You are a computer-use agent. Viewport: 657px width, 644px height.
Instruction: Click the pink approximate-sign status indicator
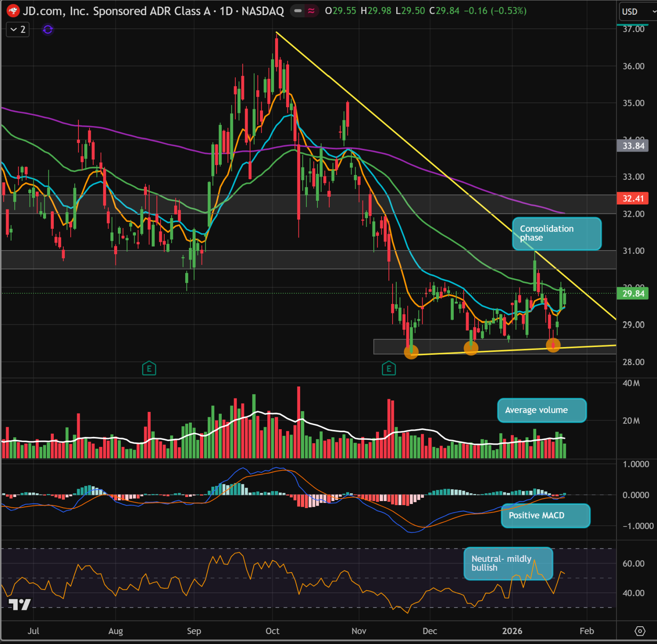point(311,11)
